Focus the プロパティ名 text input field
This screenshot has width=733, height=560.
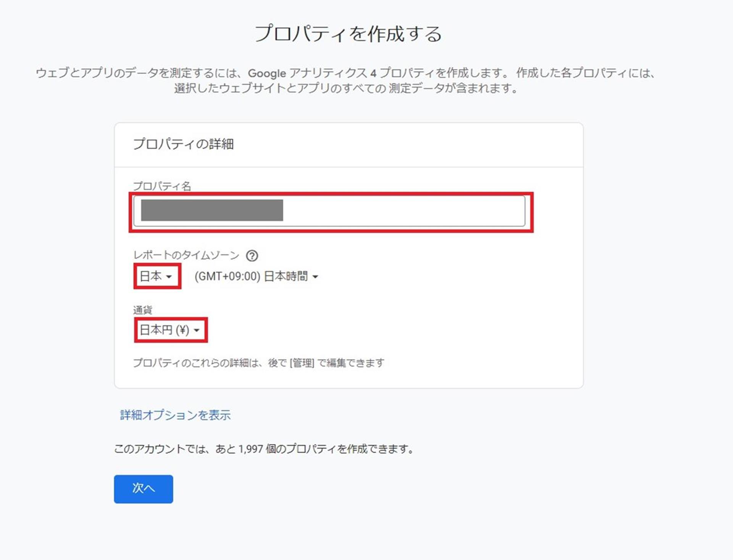tap(401, 211)
